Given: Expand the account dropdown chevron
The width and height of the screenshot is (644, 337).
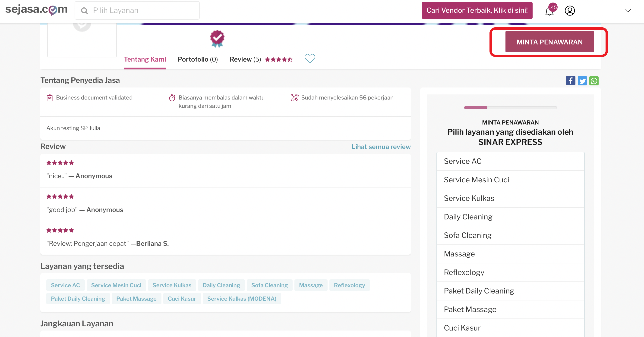Looking at the screenshot, I should pyautogui.click(x=628, y=10).
